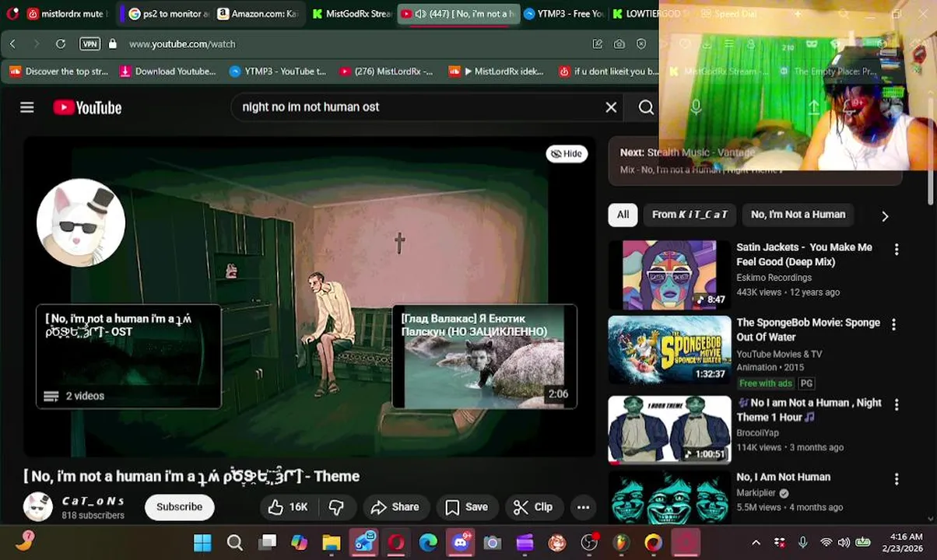
Task: Play the Night Theme 1 Hour video thumbnail
Action: (669, 429)
